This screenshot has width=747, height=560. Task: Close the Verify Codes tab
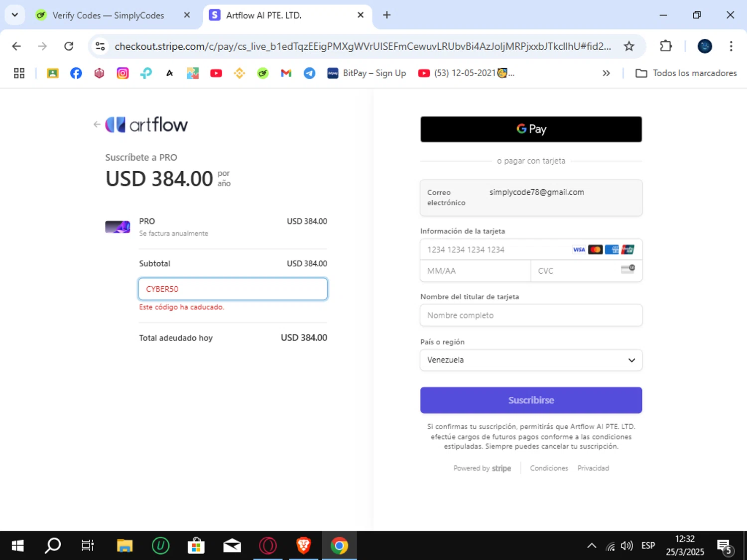(x=187, y=15)
